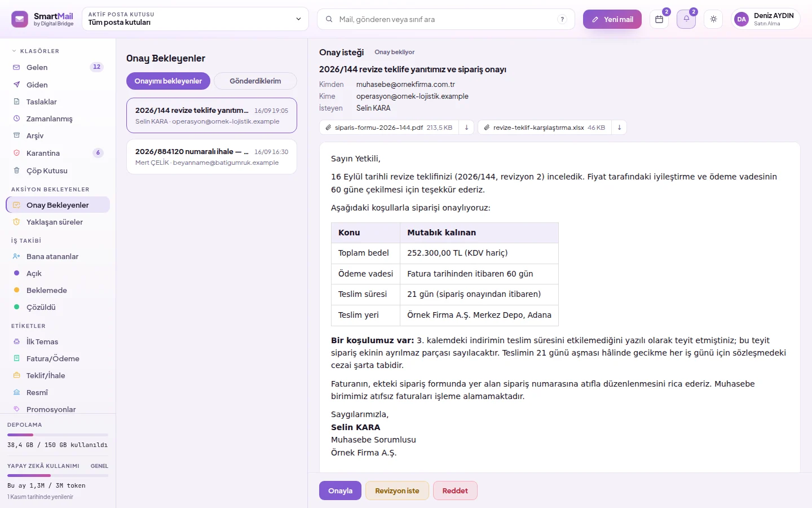The height and width of the screenshot is (508, 812).
Task: Filter by Çözüldü status
Action: tap(58, 307)
